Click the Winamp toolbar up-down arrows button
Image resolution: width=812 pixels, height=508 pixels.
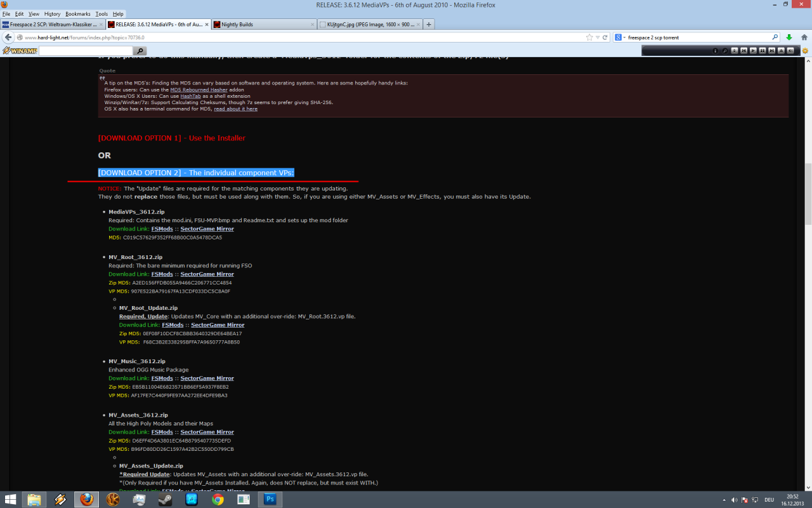735,50
